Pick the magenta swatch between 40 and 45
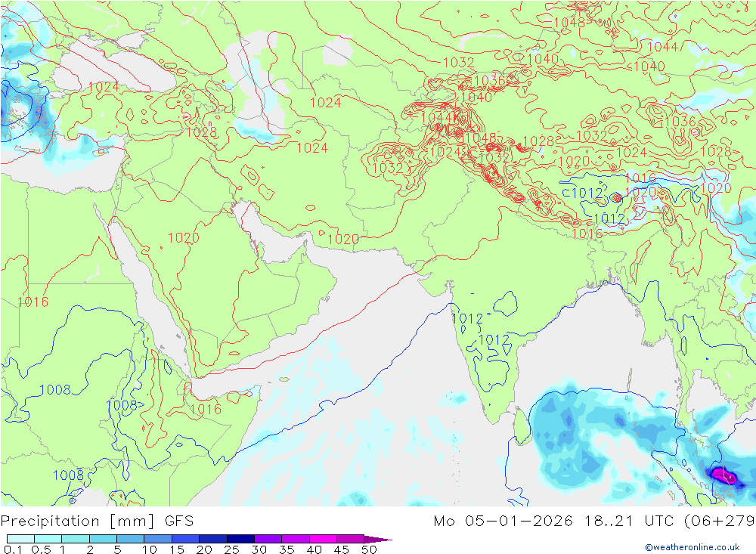This screenshot has width=756, height=554. click(x=323, y=539)
